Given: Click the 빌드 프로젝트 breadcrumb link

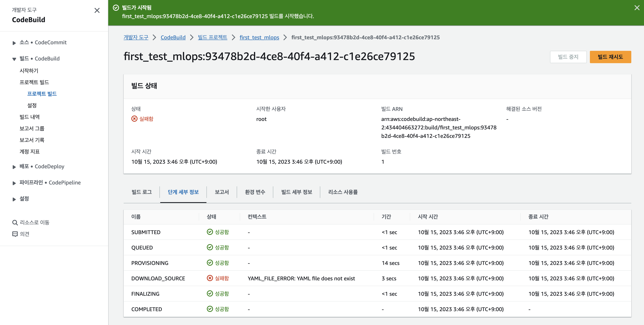Looking at the screenshot, I should 212,38.
